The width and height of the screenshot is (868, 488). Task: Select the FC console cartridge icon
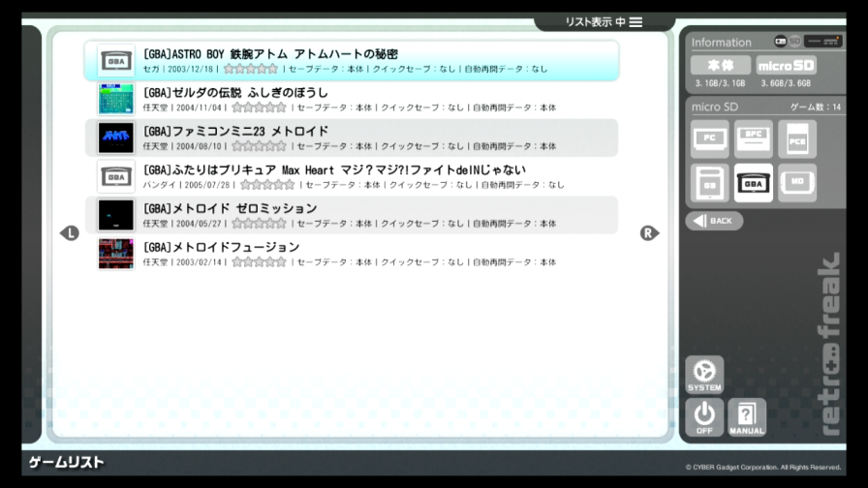[710, 138]
